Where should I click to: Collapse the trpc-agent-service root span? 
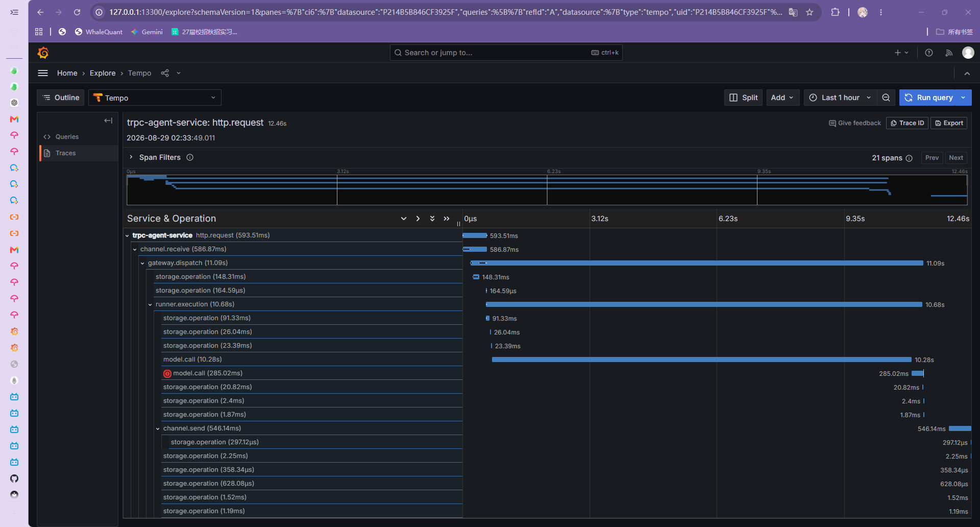click(127, 235)
